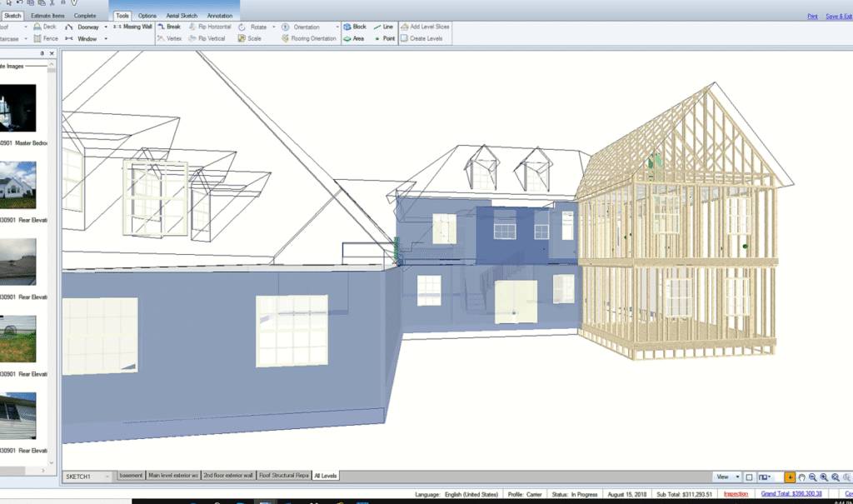Open the Doorway dropdown arrow
The image size is (853, 504).
[106, 27]
